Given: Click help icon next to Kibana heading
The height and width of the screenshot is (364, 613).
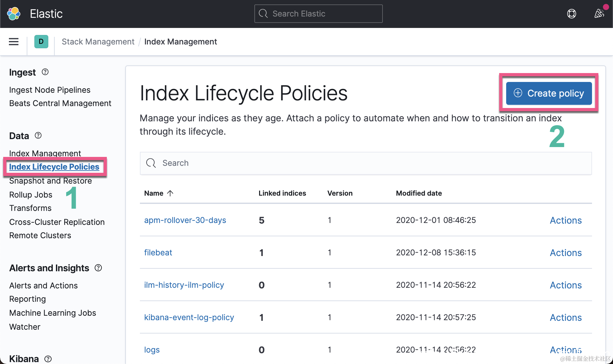Looking at the screenshot, I should [x=48, y=359].
